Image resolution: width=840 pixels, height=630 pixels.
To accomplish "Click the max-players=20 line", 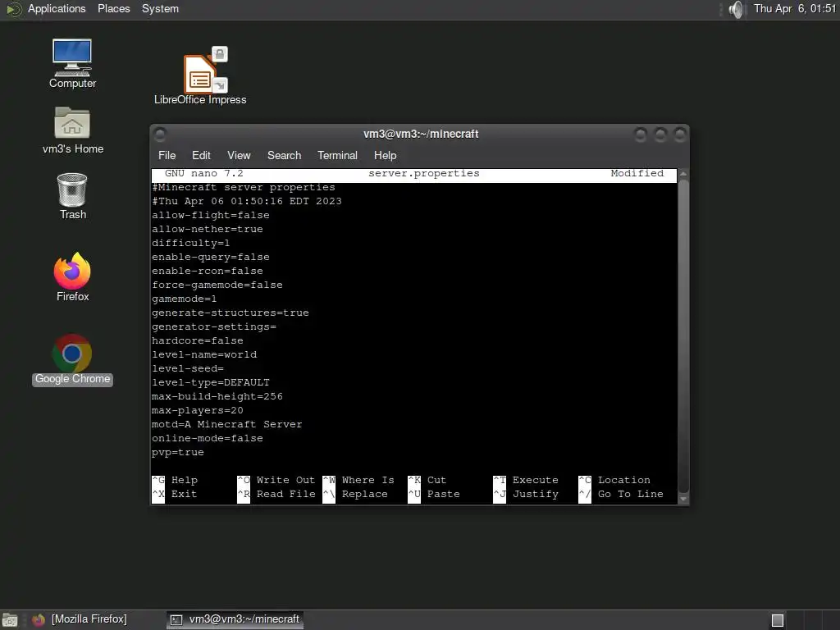I will (x=197, y=410).
